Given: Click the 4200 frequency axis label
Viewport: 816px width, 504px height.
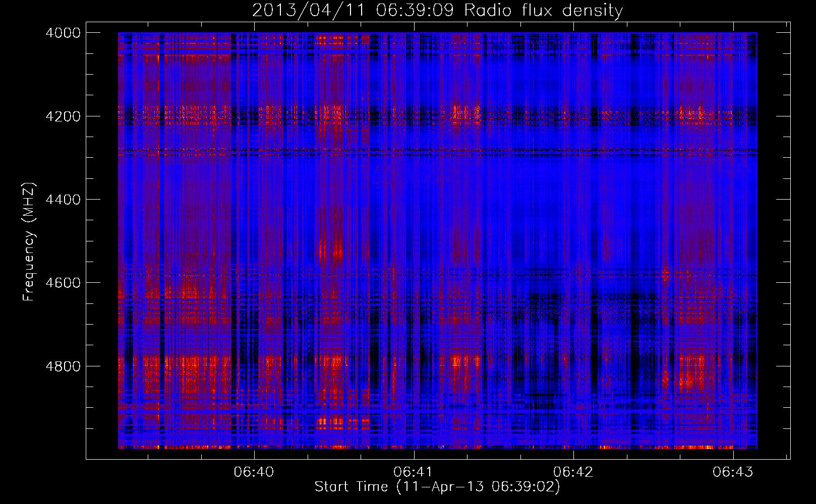Looking at the screenshot, I should 63,116.
